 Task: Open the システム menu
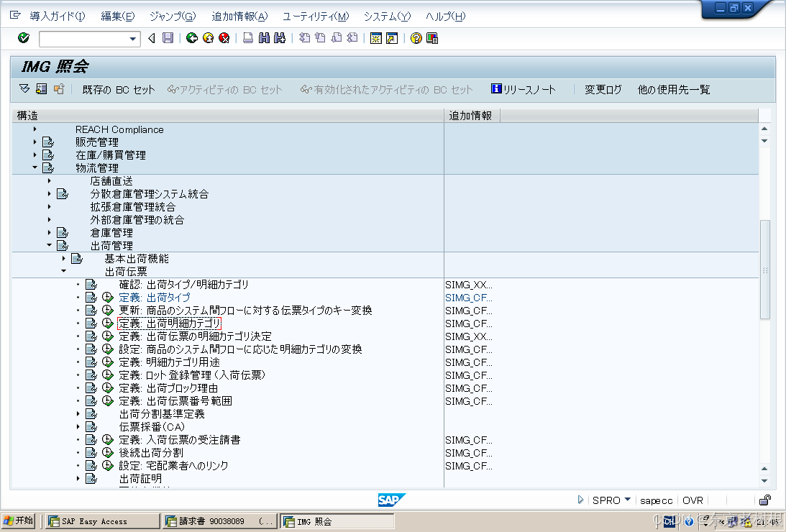(387, 17)
